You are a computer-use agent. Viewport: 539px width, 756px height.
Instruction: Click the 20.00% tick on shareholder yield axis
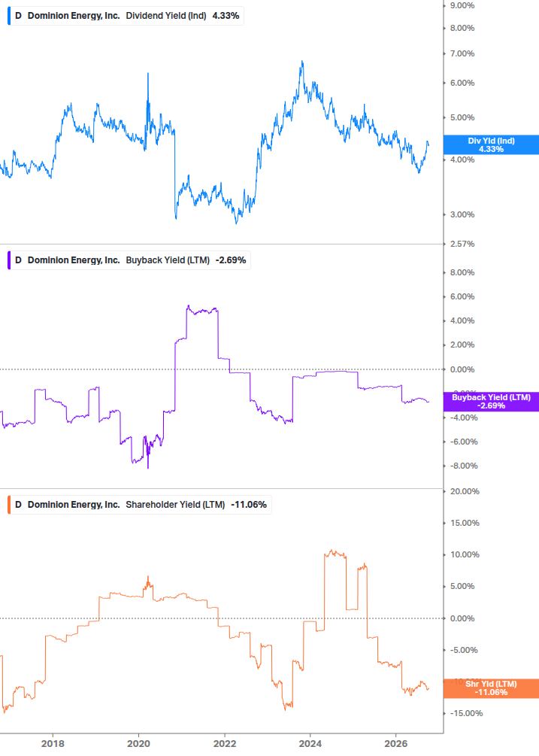[465, 491]
